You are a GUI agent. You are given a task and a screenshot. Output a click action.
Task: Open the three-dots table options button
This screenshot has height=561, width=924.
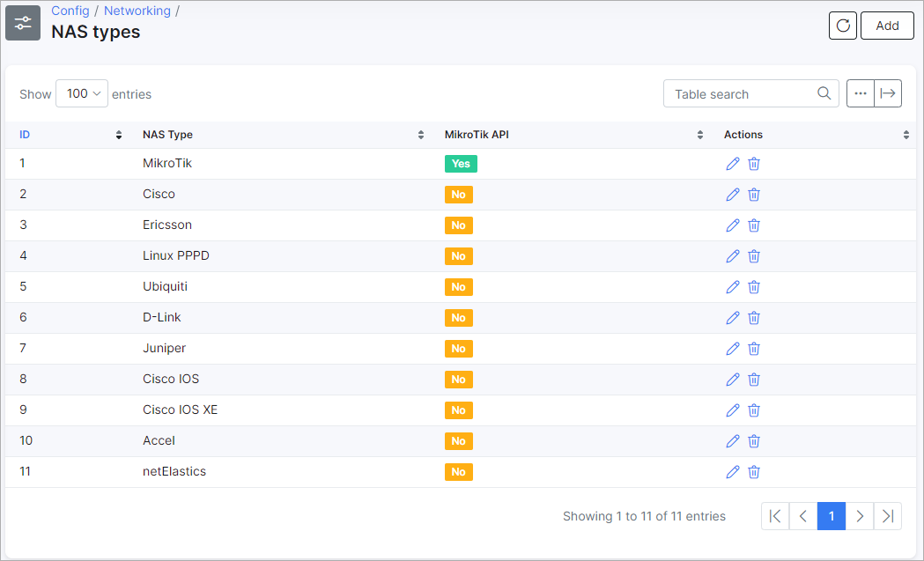tap(861, 93)
